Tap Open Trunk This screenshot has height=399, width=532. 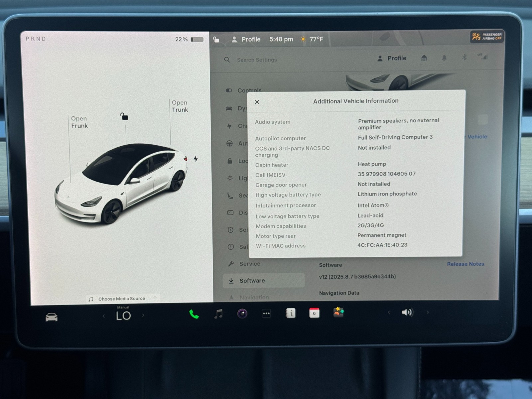pyautogui.click(x=180, y=106)
